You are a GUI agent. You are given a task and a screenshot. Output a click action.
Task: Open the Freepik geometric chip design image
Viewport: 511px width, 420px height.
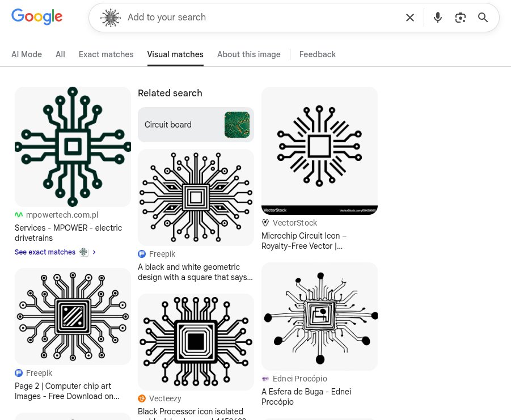[x=196, y=197]
